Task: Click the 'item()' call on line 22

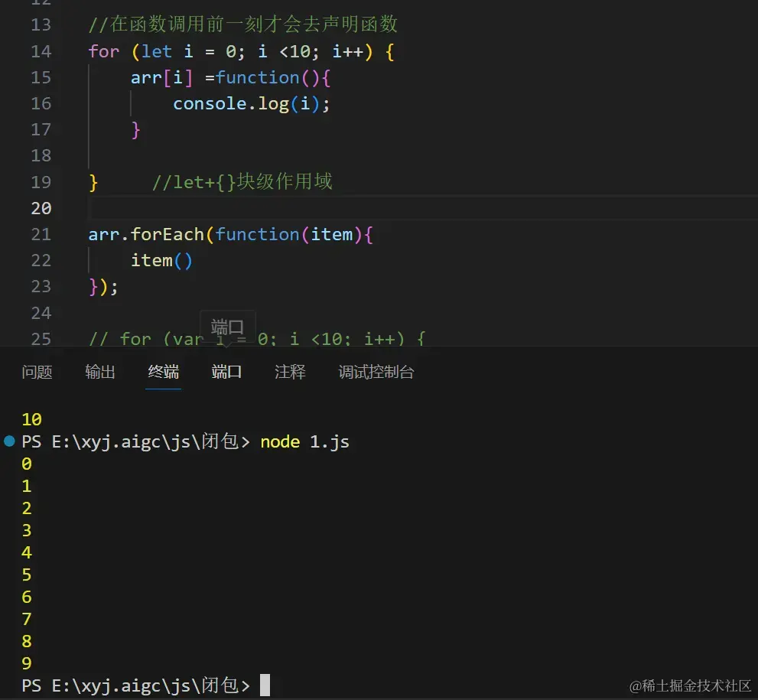Action: click(x=161, y=261)
